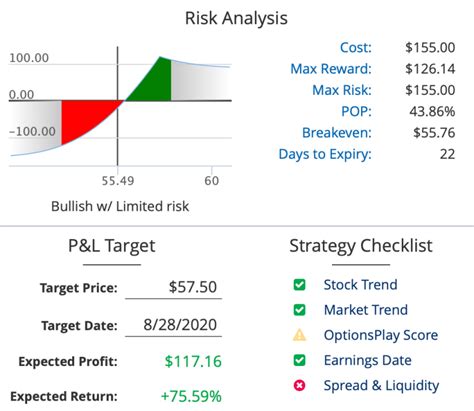
Task: Click the OptionsPlay Score warning triangle icon
Action: pyautogui.click(x=299, y=335)
